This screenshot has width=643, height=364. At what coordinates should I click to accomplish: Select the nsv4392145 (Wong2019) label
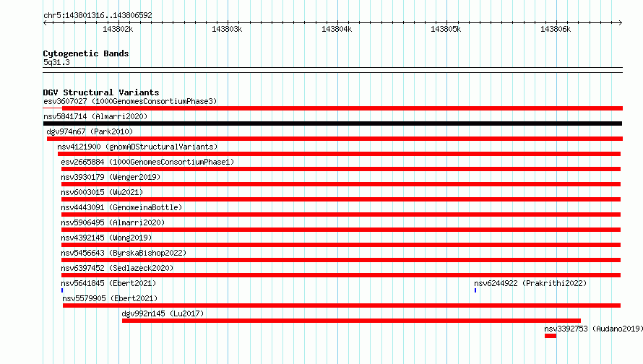(106, 238)
